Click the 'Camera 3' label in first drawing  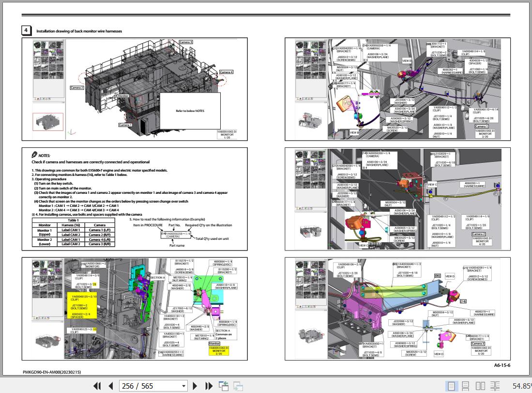click(185, 42)
